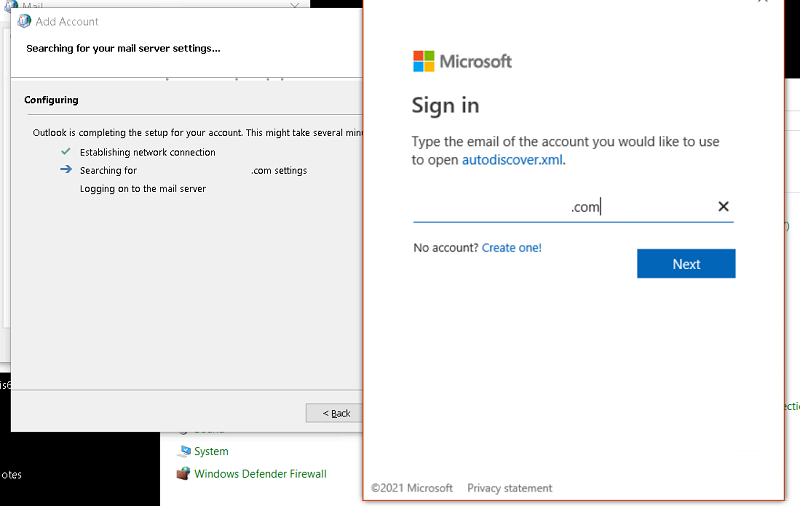Close the Mail window behind Add Account
800x506 pixels.
click(294, 5)
